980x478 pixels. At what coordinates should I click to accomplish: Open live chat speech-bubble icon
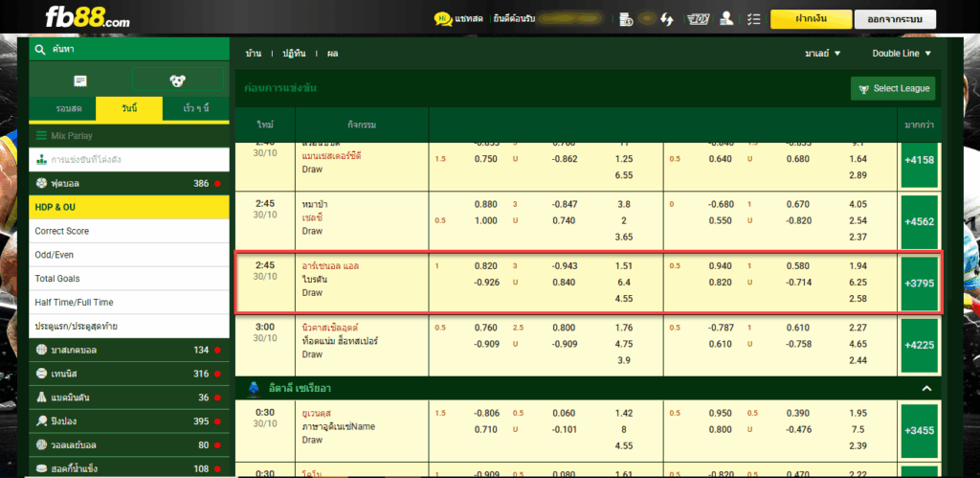coord(442,19)
